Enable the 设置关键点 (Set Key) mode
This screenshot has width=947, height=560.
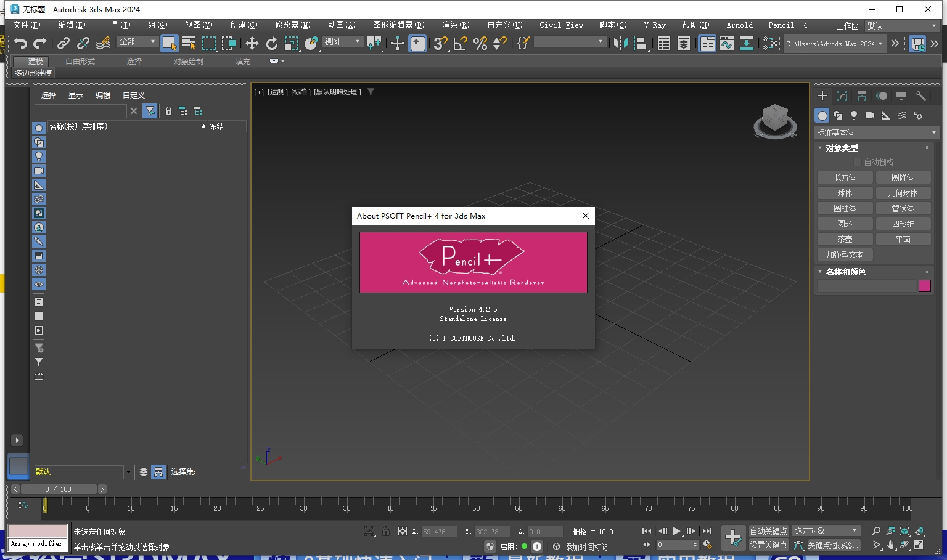click(x=768, y=545)
